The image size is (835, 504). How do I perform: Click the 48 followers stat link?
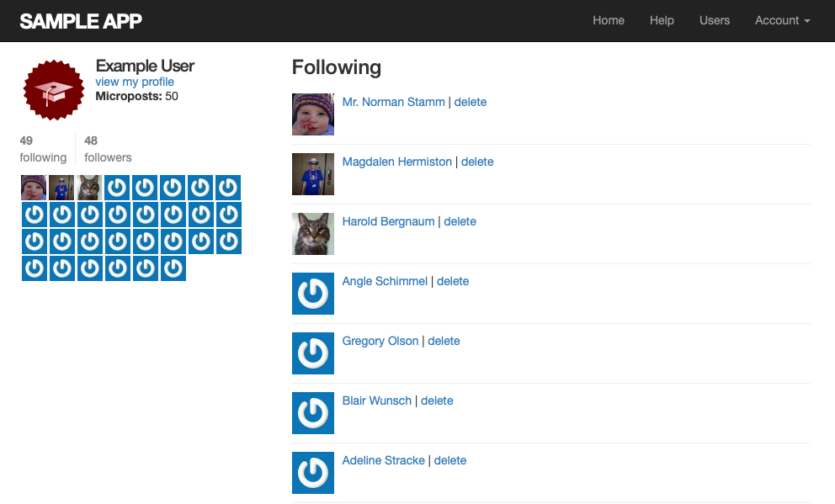108,149
